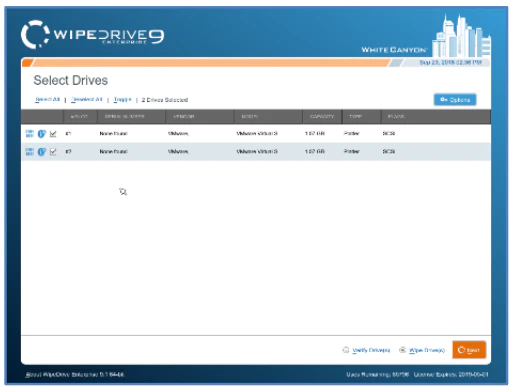Screen dimensions: 519x392
Task: Click the SCSI cell in drive #1 row
Action: click(389, 134)
